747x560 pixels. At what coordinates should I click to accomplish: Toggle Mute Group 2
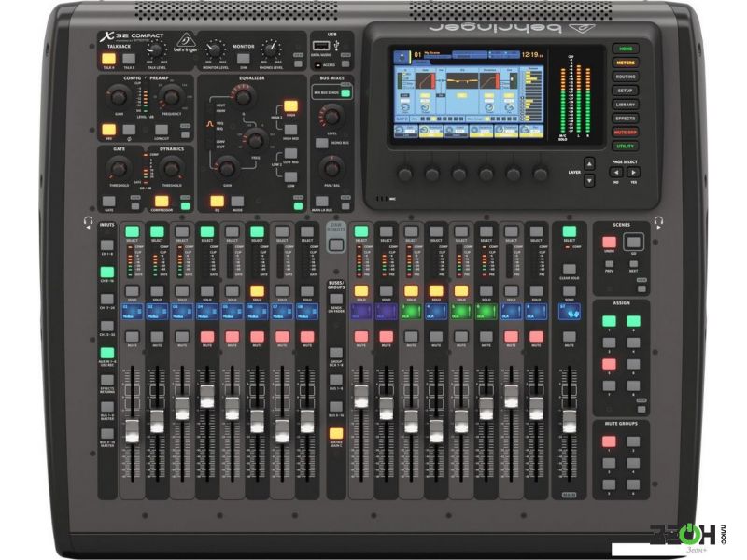click(633, 441)
